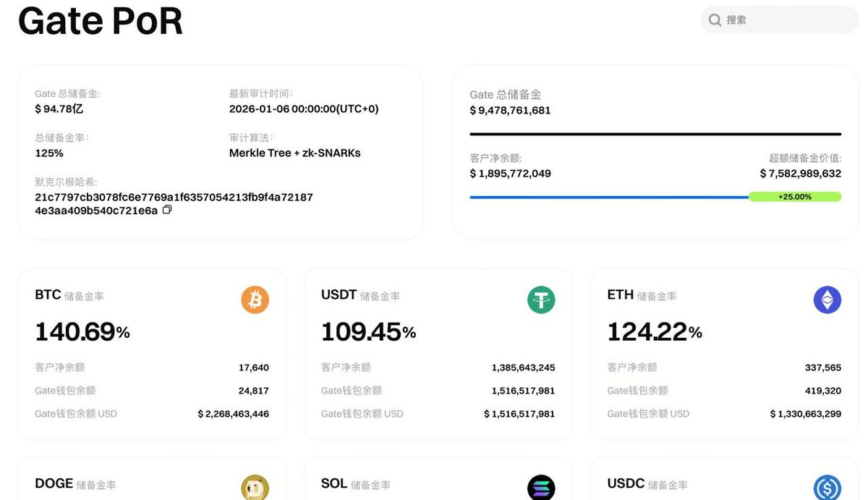Click the USDT 109.45% reserve ratio
This screenshot has width=868, height=500.
pyautogui.click(x=369, y=332)
